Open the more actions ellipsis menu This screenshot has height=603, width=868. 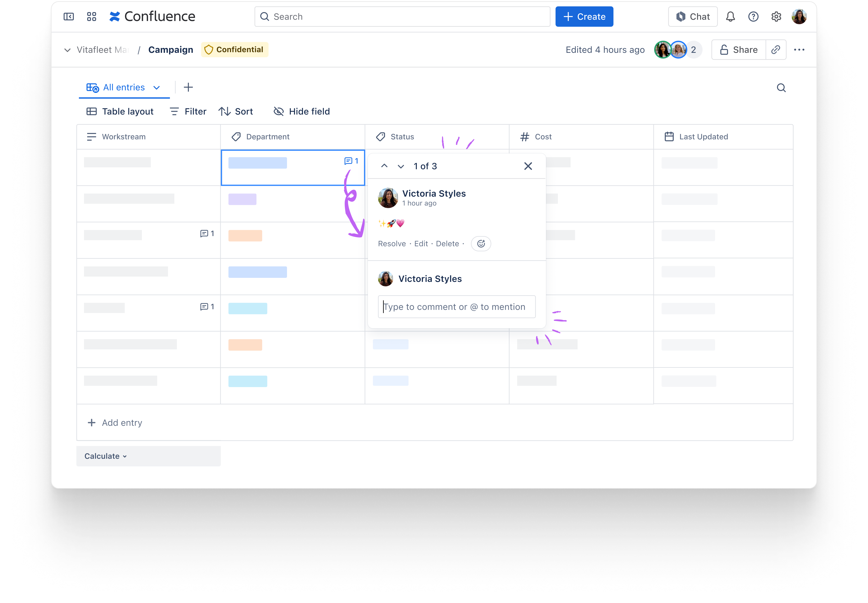[799, 49]
